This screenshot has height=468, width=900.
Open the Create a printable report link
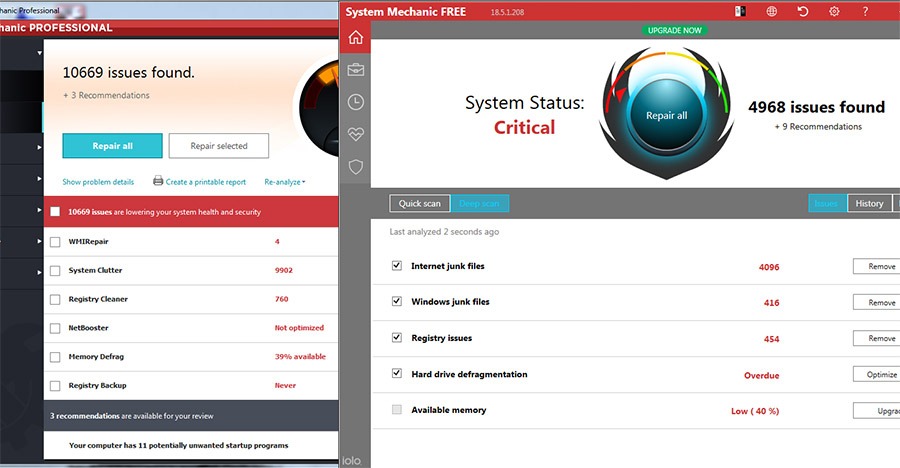pyautogui.click(x=205, y=182)
